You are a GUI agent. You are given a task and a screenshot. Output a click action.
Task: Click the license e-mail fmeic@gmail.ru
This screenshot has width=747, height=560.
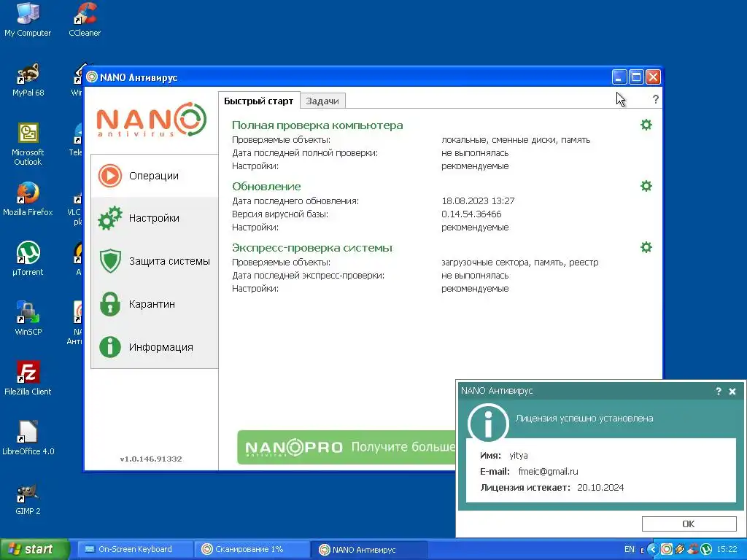tap(548, 472)
